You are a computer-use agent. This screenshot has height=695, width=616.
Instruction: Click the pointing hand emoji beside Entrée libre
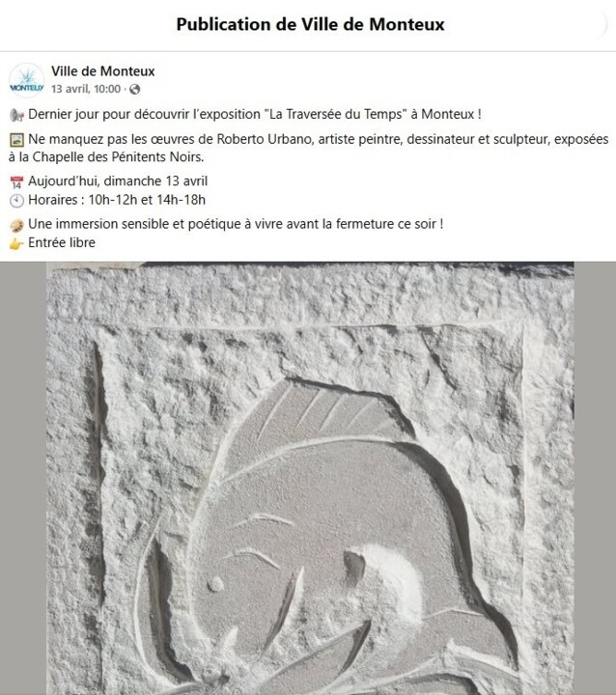pos(16,243)
